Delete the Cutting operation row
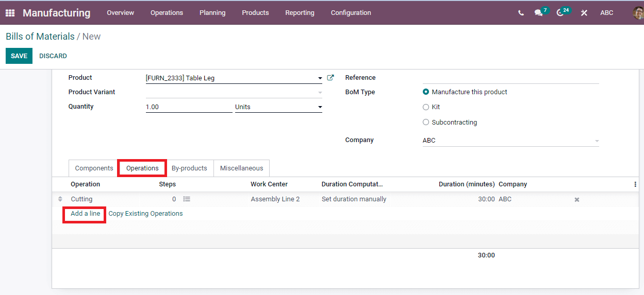Screen dimensions: 644x295 click(577, 200)
